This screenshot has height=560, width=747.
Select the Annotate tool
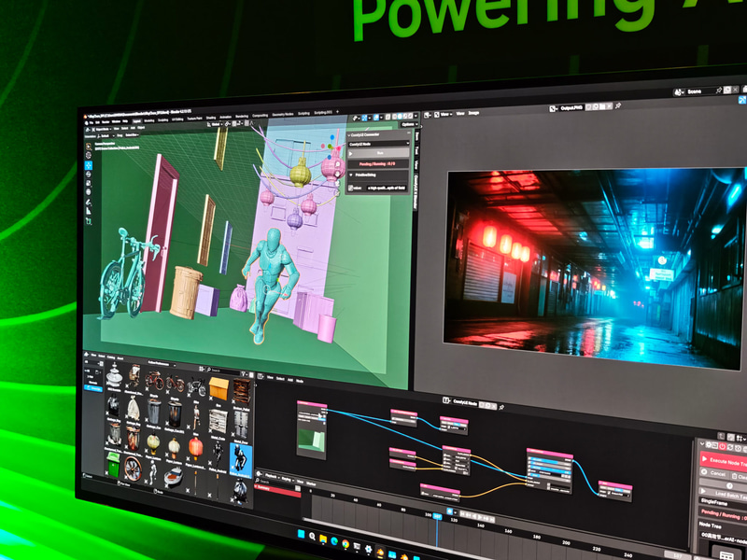(88, 202)
